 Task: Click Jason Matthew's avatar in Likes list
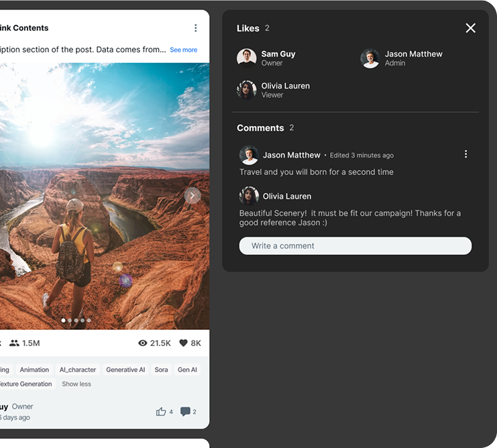[x=370, y=58]
